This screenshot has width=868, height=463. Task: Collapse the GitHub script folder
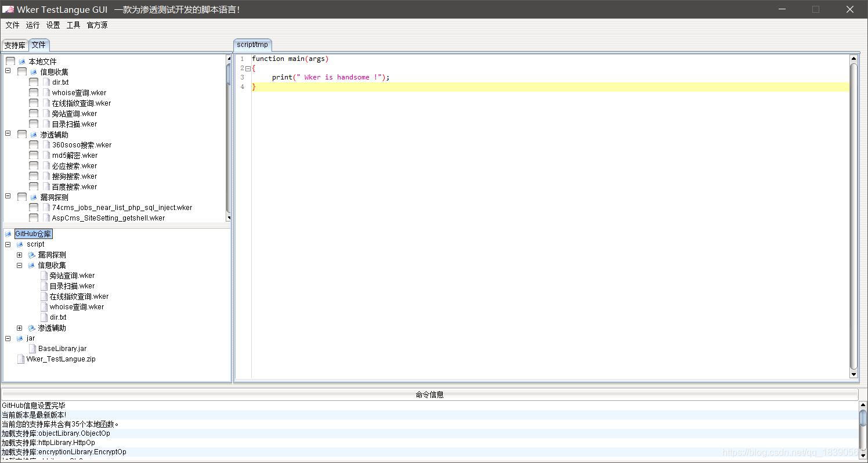(8, 244)
